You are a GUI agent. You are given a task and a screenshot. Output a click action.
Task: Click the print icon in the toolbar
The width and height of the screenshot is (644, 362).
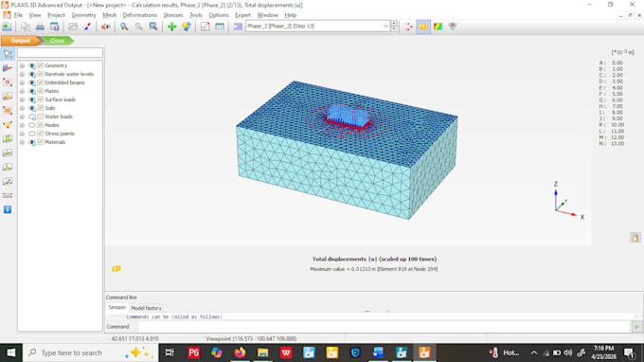click(x=40, y=27)
